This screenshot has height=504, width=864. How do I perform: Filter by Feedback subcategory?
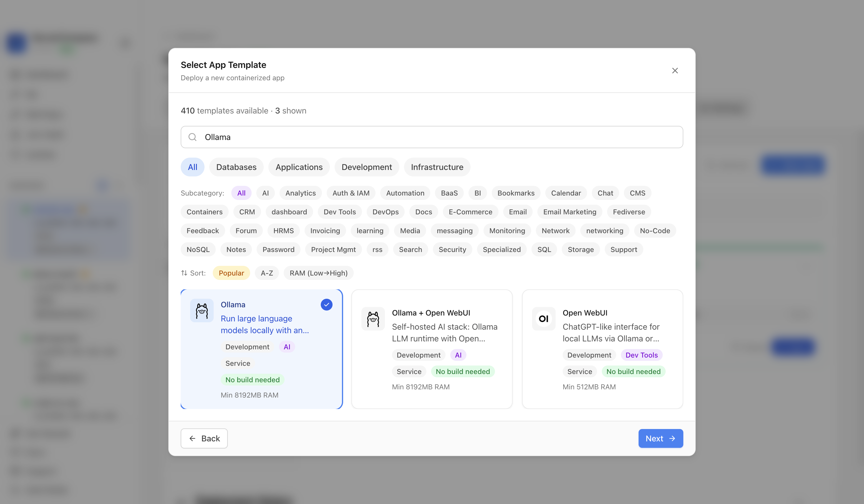203,231
